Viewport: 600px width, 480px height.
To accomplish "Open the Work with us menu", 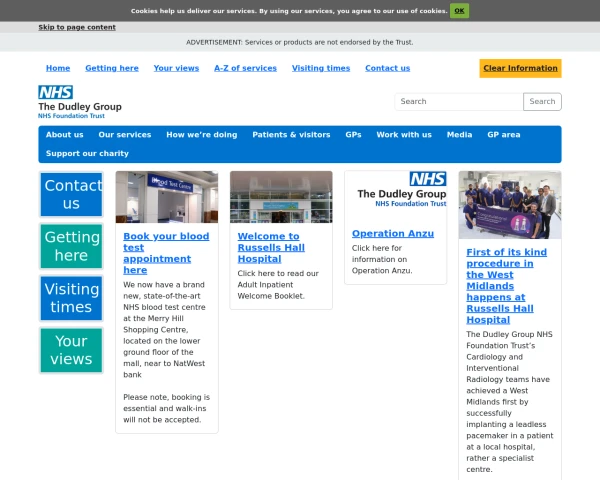I will coord(404,135).
